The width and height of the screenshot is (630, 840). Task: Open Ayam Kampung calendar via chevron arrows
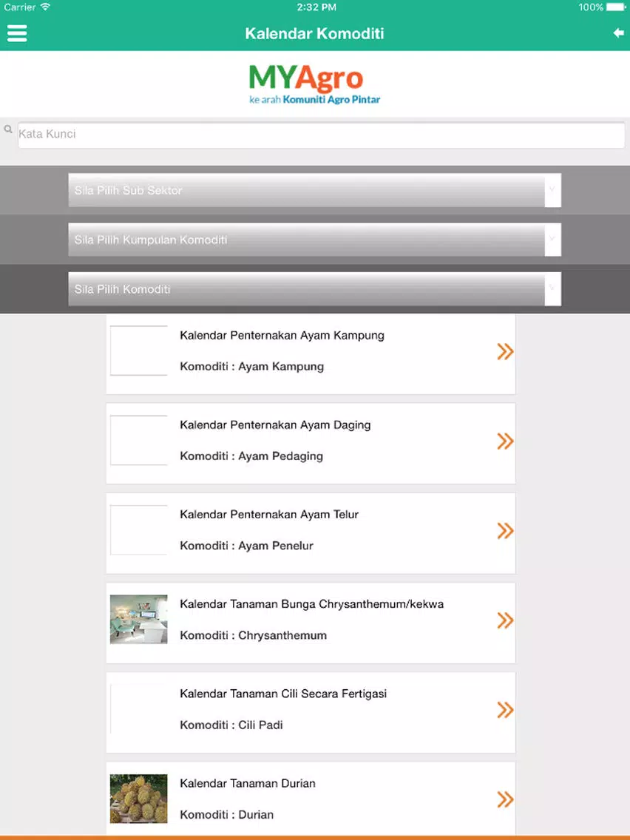(x=505, y=351)
